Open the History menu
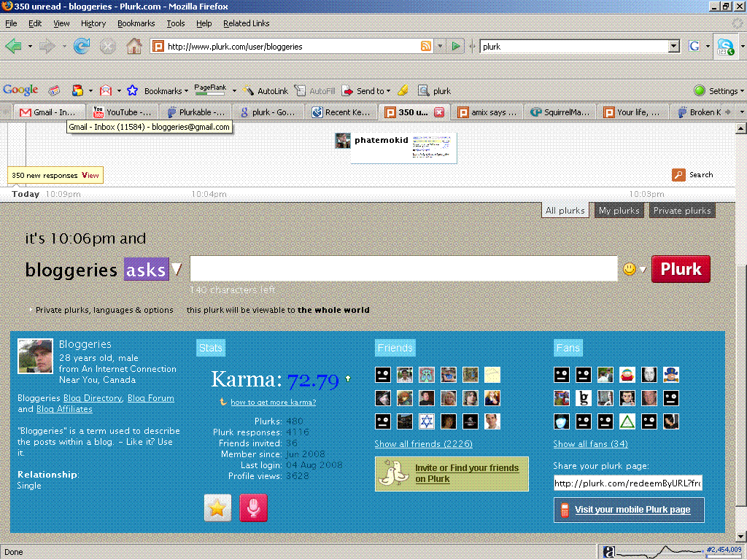 [93, 23]
